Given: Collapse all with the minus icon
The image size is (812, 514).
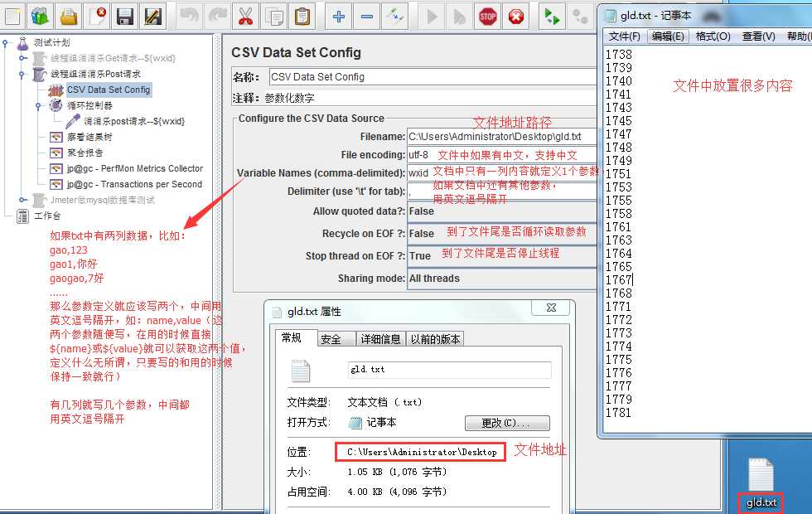Looking at the screenshot, I should [x=367, y=16].
